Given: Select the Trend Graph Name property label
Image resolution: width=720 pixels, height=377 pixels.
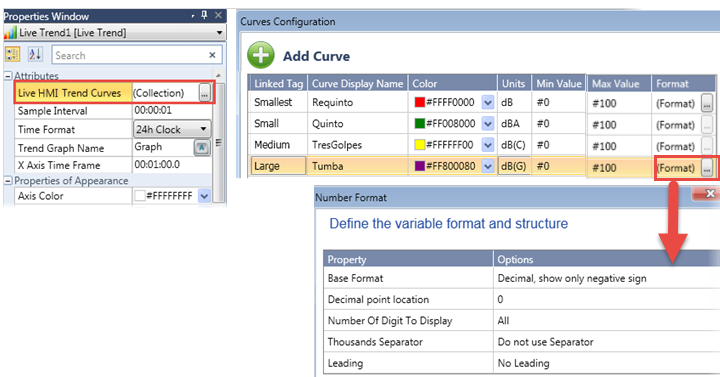Looking at the screenshot, I should coord(61,148).
